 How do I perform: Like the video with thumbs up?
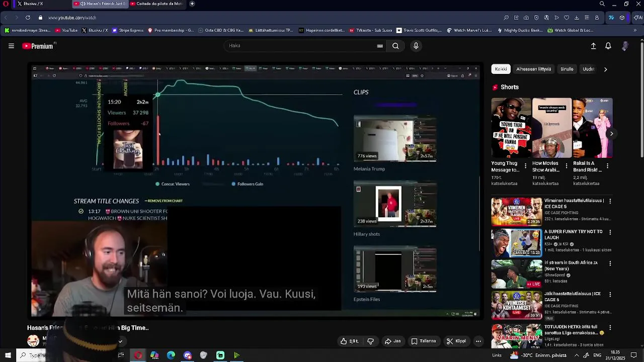pos(349,341)
